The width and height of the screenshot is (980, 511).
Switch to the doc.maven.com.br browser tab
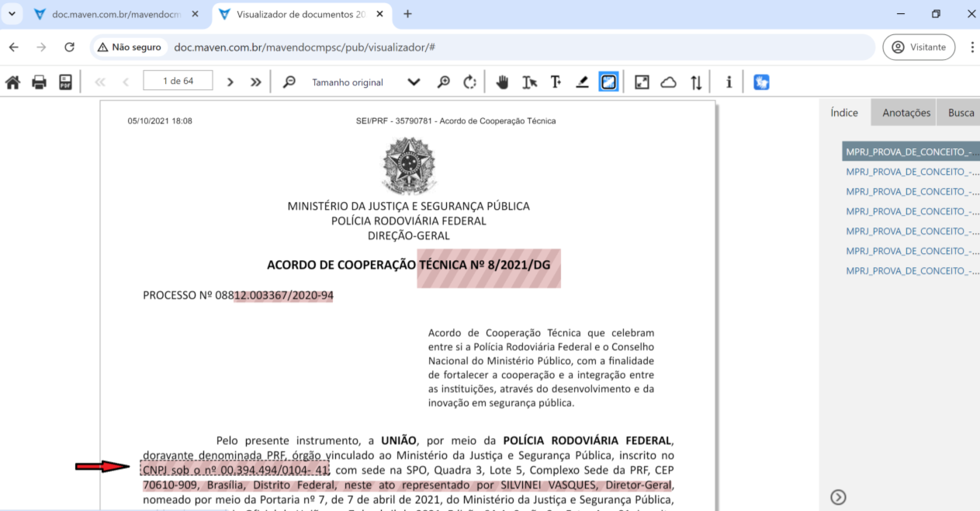pos(115,15)
